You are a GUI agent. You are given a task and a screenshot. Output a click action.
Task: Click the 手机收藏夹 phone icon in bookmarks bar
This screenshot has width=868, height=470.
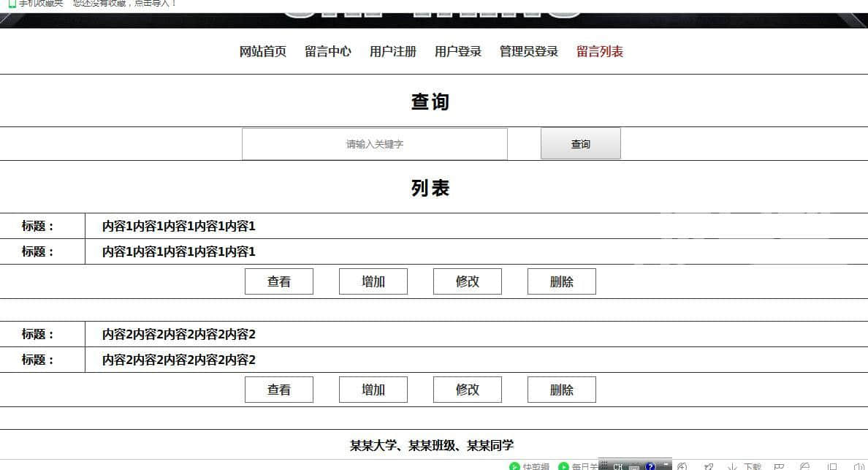coord(12,3)
